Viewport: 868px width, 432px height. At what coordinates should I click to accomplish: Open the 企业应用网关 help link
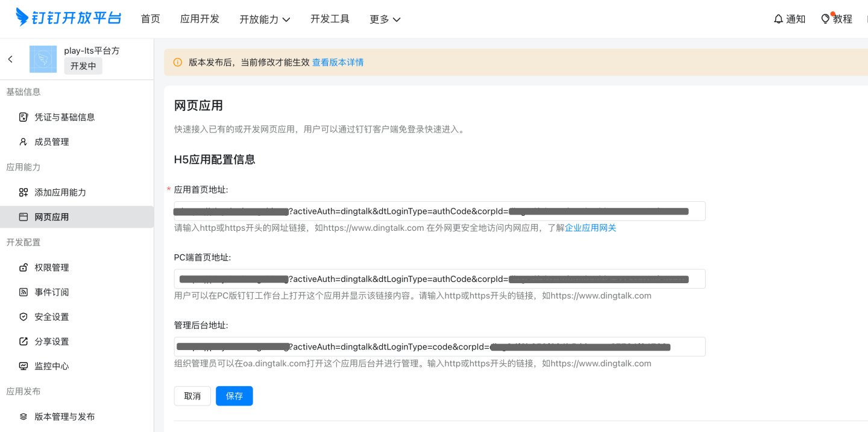click(x=590, y=228)
